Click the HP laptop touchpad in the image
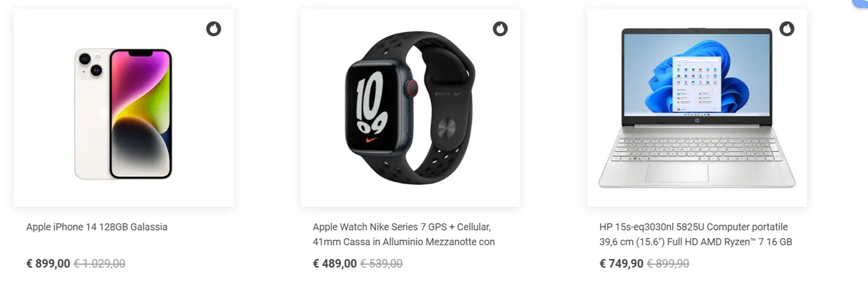Image resolution: width=868 pixels, height=294 pixels. coord(677,172)
